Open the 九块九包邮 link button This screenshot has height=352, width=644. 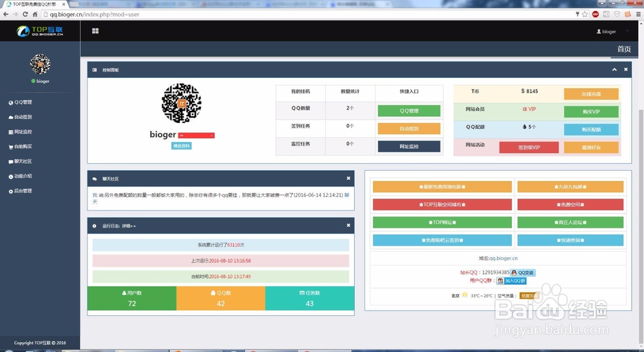571,187
